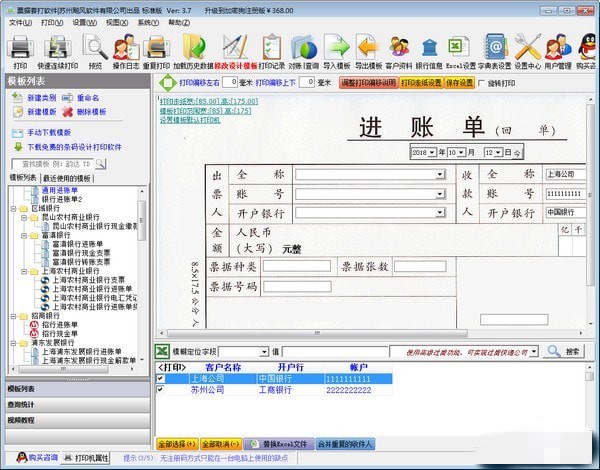The width and height of the screenshot is (600, 470).
Task: Open 视频教程 panel section
Action: tap(78, 420)
